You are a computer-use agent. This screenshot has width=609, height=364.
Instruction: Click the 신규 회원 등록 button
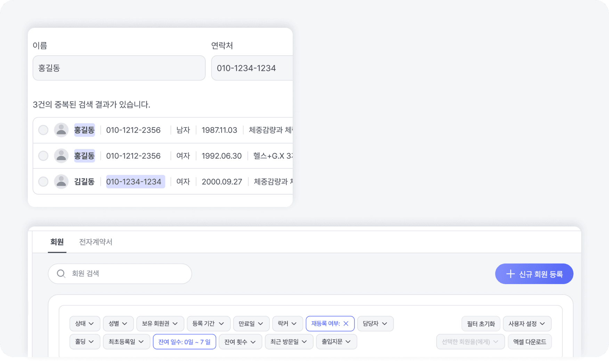(534, 274)
